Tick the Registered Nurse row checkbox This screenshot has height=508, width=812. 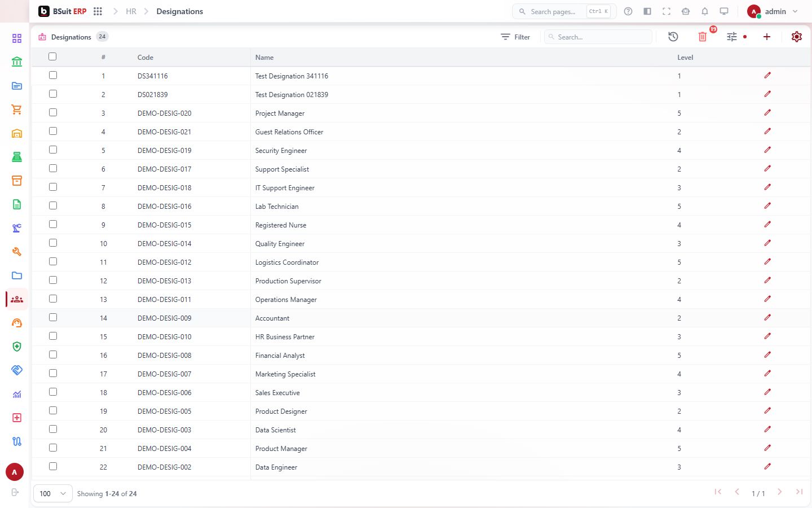tap(53, 224)
